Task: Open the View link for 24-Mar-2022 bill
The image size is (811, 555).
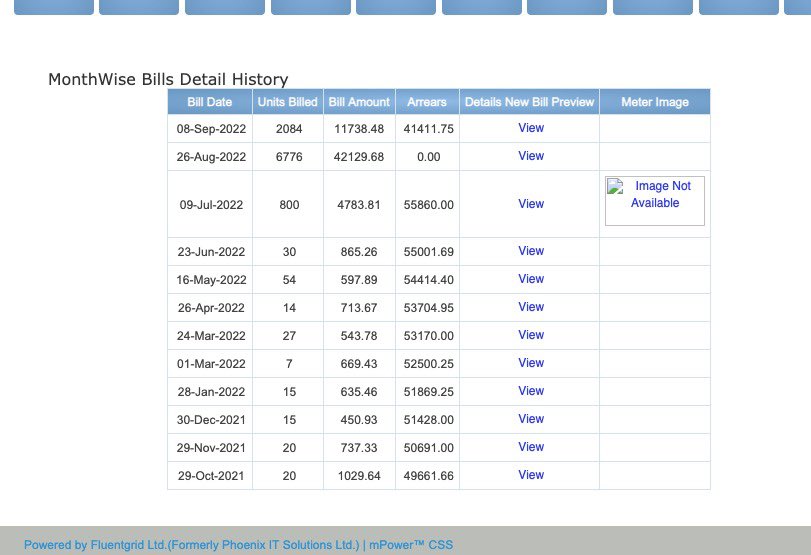Action: tap(531, 335)
